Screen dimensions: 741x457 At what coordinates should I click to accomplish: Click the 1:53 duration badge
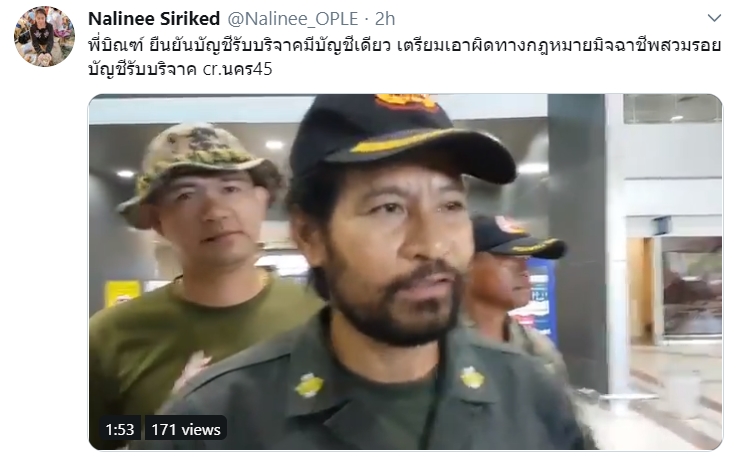[120, 429]
